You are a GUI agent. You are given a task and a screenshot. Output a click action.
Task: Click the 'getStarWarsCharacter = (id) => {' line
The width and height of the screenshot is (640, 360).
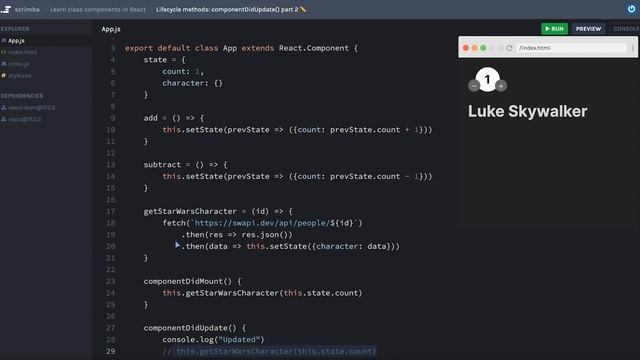(218, 211)
